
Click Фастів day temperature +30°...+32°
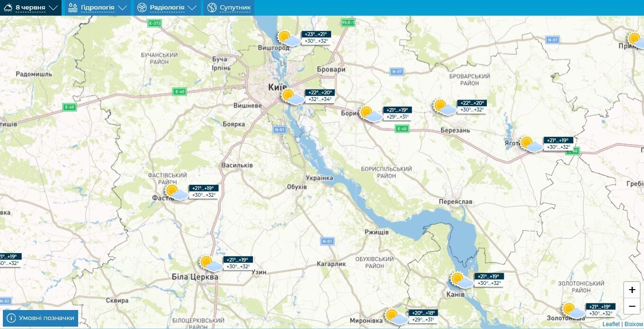204,195
